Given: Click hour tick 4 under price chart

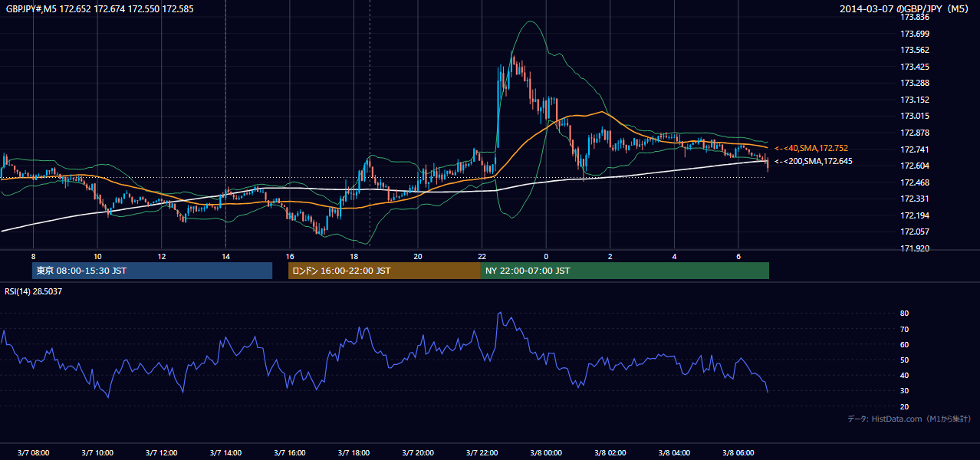Looking at the screenshot, I should [674, 256].
